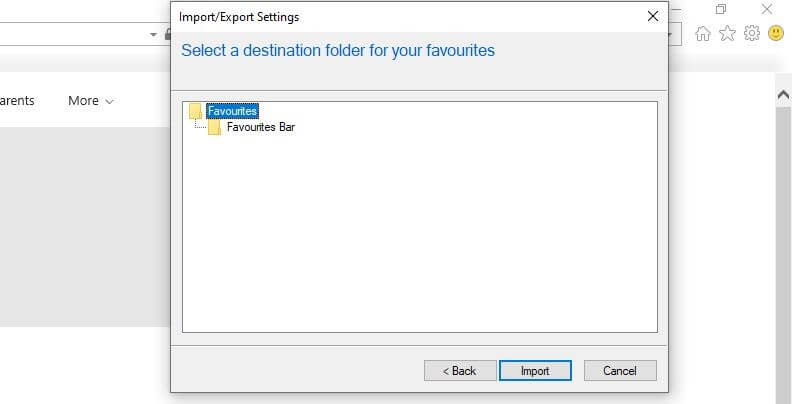This screenshot has width=792, height=404.
Task: Cancel the Import/Export Settings dialog
Action: point(620,371)
